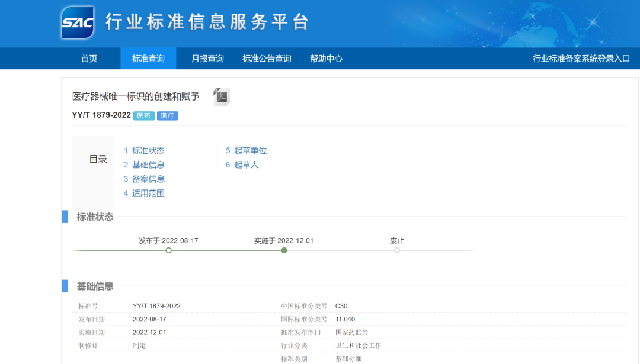The image size is (640, 364).
Task: Click the 基础信息 section heading
Action: click(95, 286)
